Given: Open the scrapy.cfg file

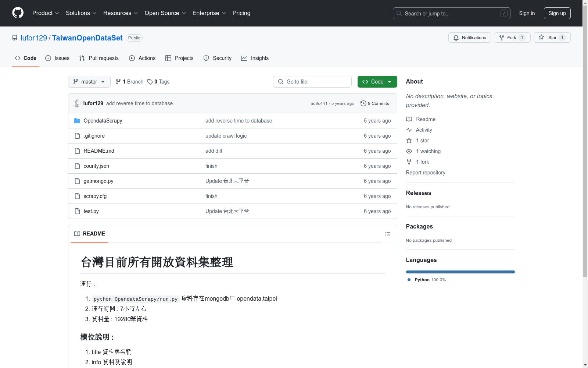Looking at the screenshot, I should click(95, 196).
